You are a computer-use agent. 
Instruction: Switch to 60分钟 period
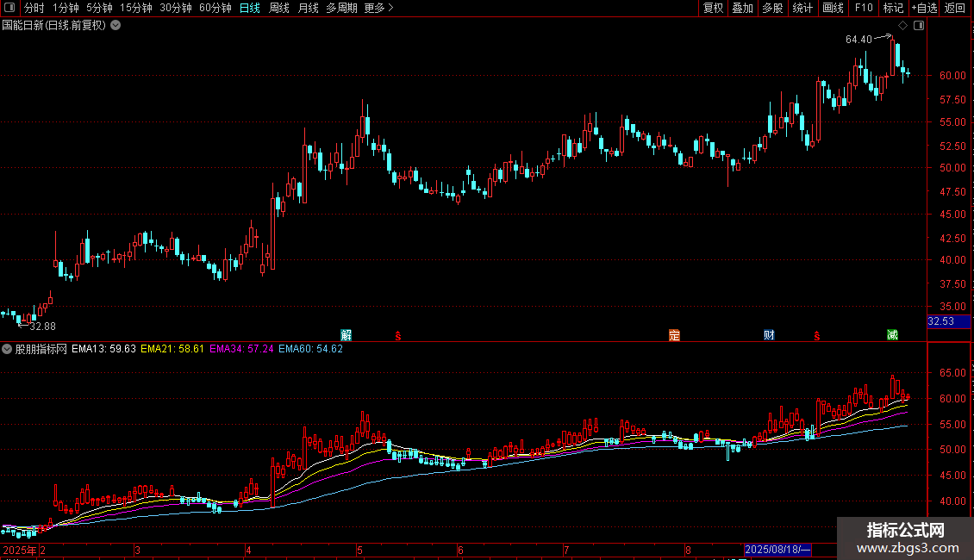pos(215,8)
